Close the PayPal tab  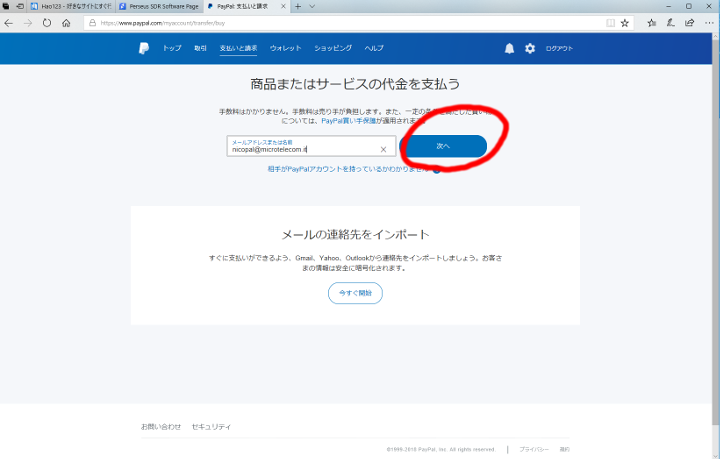(283, 6)
